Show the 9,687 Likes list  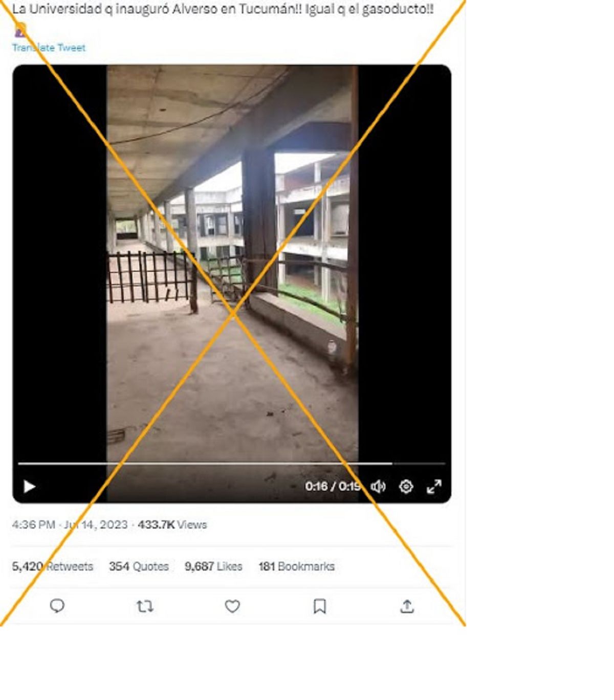click(x=213, y=566)
